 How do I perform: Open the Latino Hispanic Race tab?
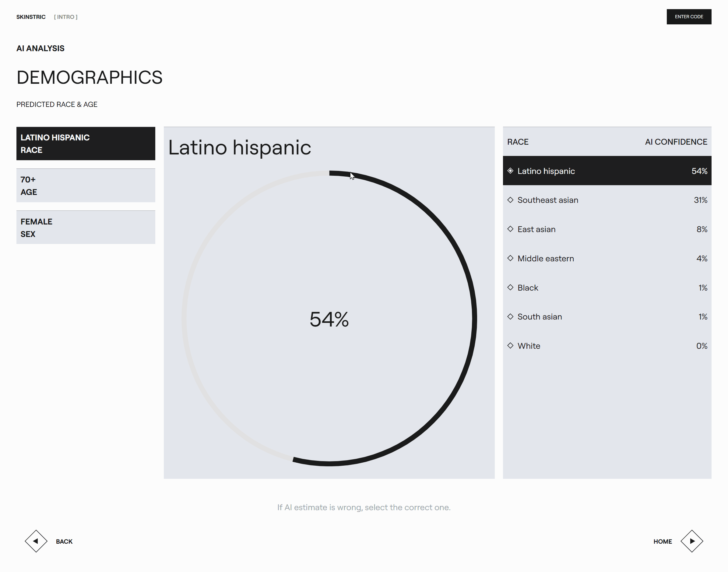tap(86, 144)
